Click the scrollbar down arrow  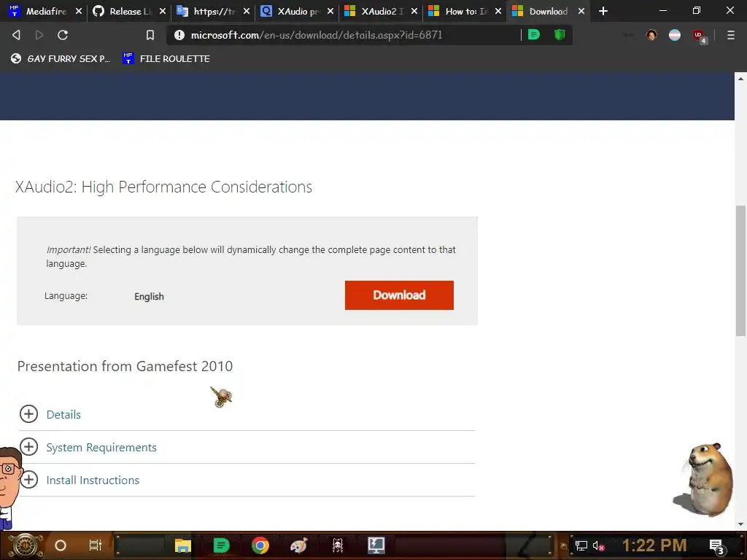pyautogui.click(x=740, y=524)
